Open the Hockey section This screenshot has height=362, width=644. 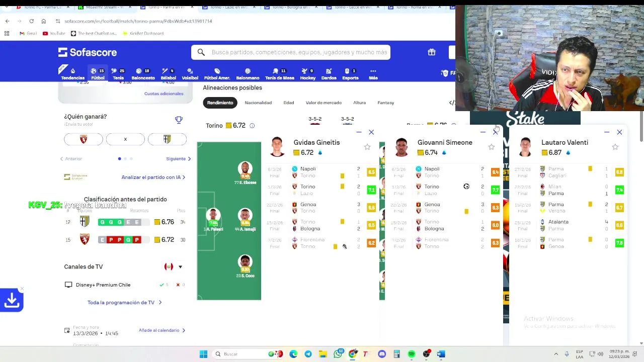[x=307, y=74]
